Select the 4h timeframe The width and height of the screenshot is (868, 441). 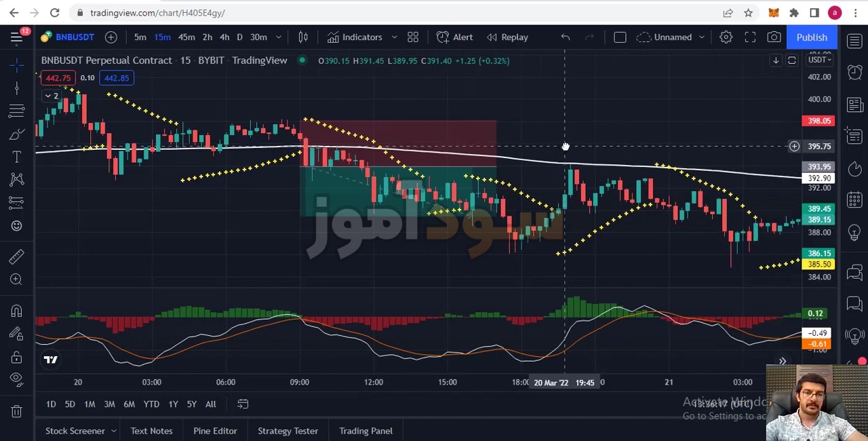pyautogui.click(x=224, y=37)
